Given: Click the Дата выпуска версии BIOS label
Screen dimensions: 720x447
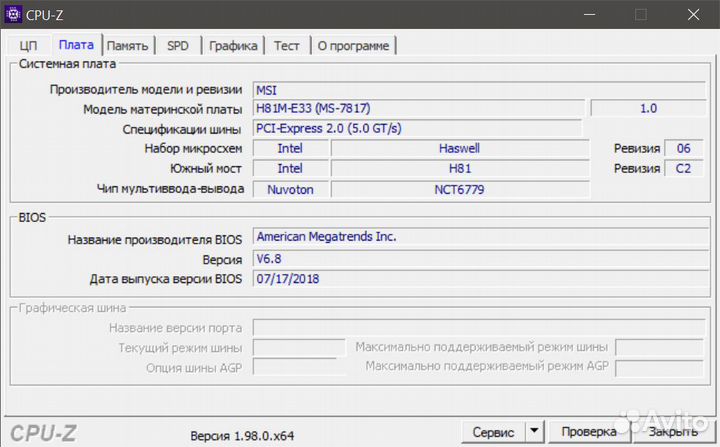Looking at the screenshot, I should tap(166, 279).
